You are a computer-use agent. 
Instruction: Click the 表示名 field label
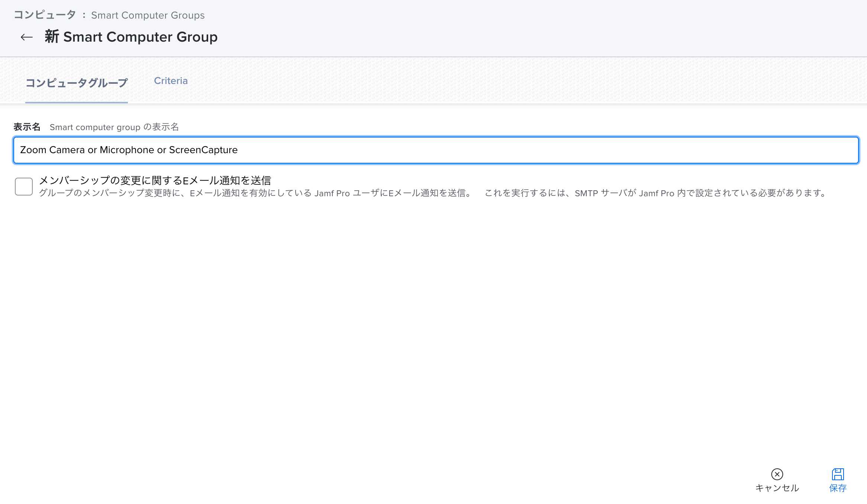[27, 127]
